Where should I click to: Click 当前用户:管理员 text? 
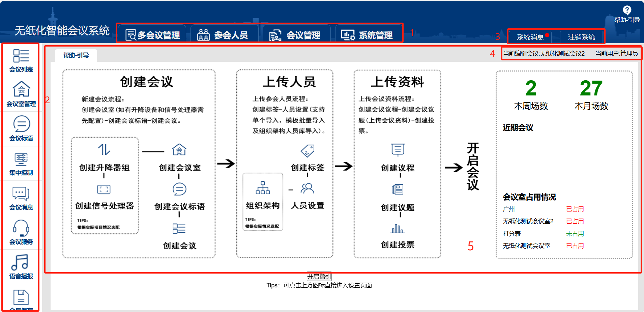616,53
